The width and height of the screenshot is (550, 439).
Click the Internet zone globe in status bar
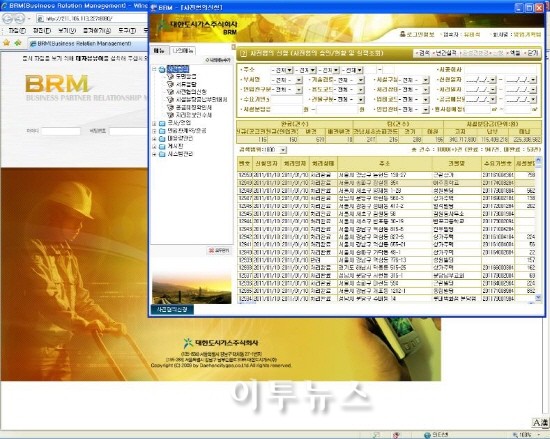pos(427,435)
